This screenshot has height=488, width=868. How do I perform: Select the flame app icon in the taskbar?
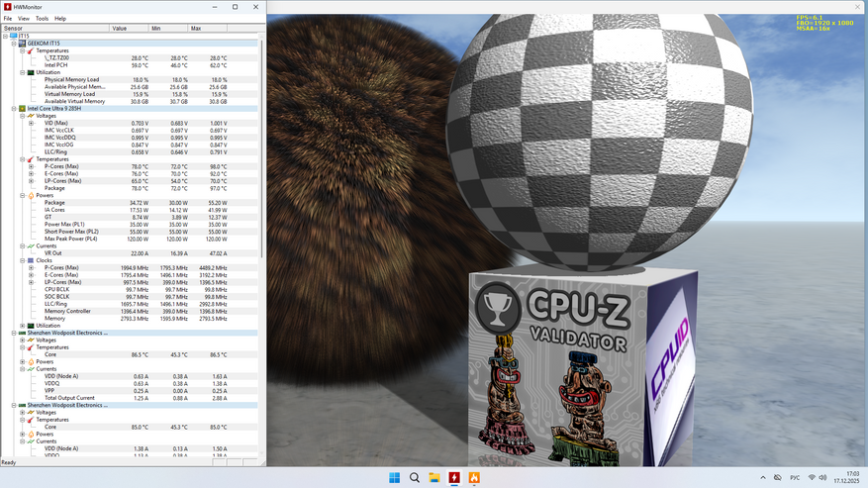click(474, 477)
